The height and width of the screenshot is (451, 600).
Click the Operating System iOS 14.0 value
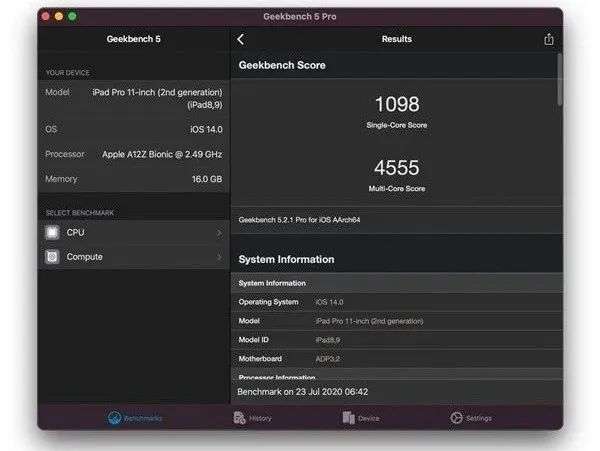click(x=329, y=302)
